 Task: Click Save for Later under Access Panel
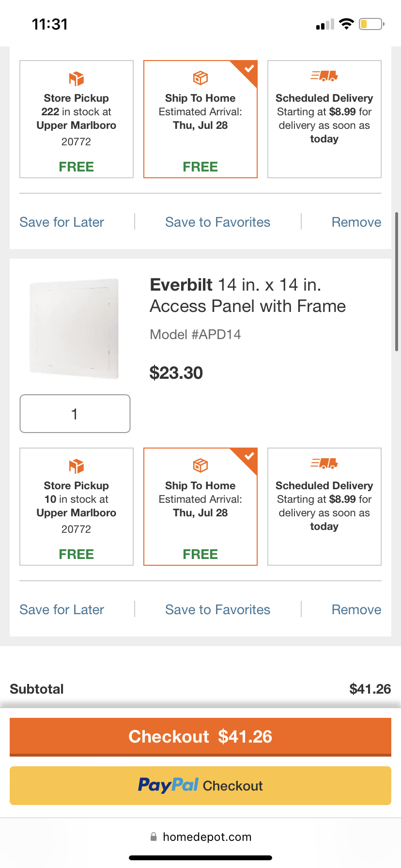(62, 609)
